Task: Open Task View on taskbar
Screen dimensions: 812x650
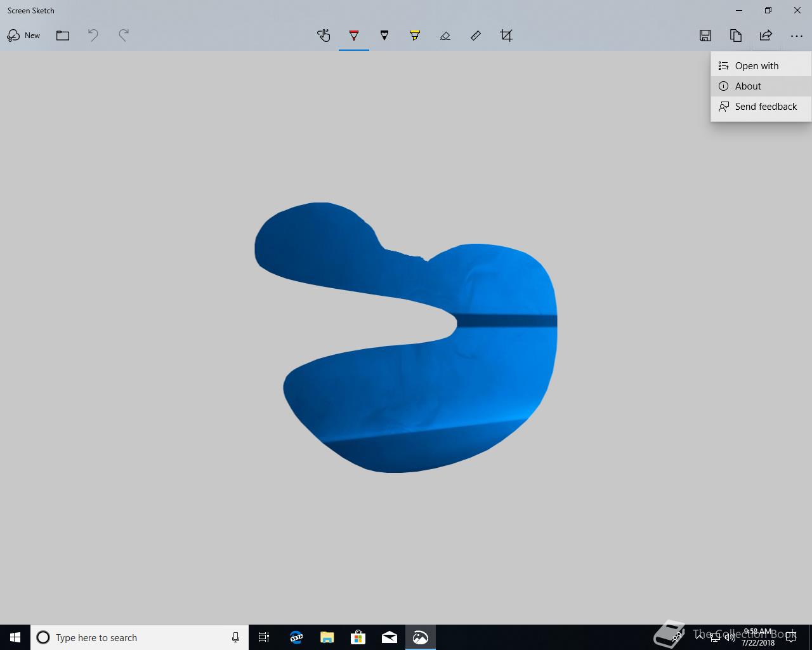Action: [264, 637]
